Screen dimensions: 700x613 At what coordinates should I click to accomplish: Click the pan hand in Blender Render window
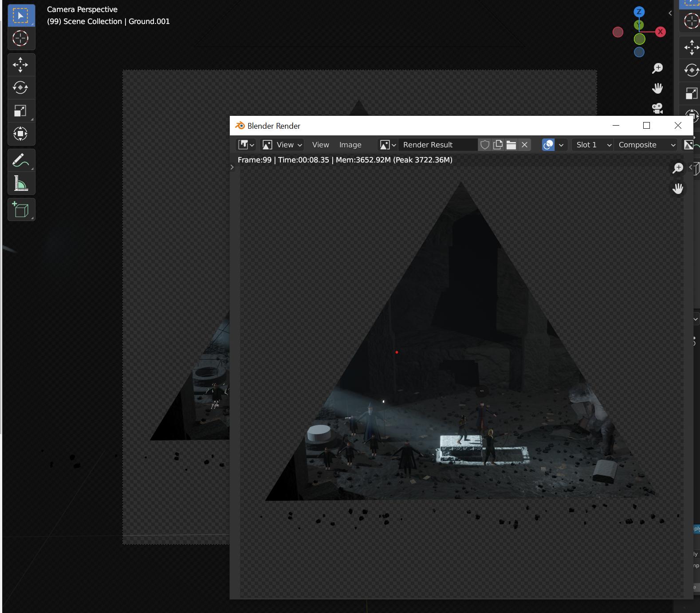[678, 189]
